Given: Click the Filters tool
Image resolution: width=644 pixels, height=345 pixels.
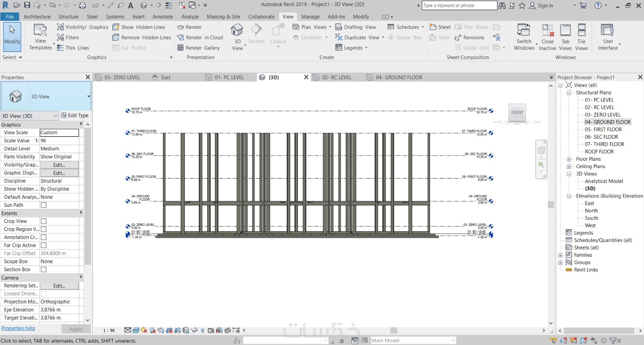Looking at the screenshot, I should (68, 37).
